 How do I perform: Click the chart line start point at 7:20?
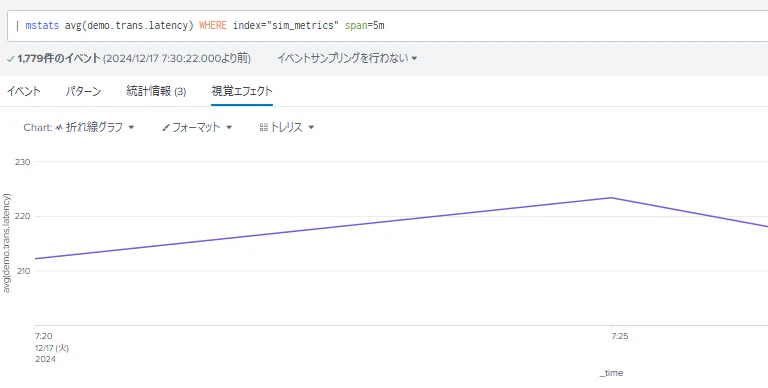(x=35, y=259)
